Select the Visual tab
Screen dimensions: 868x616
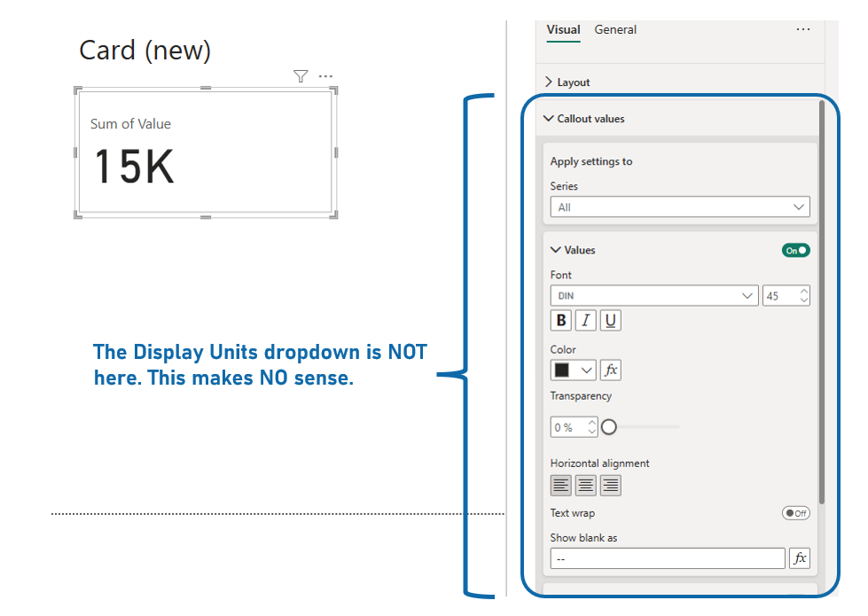[x=563, y=30]
